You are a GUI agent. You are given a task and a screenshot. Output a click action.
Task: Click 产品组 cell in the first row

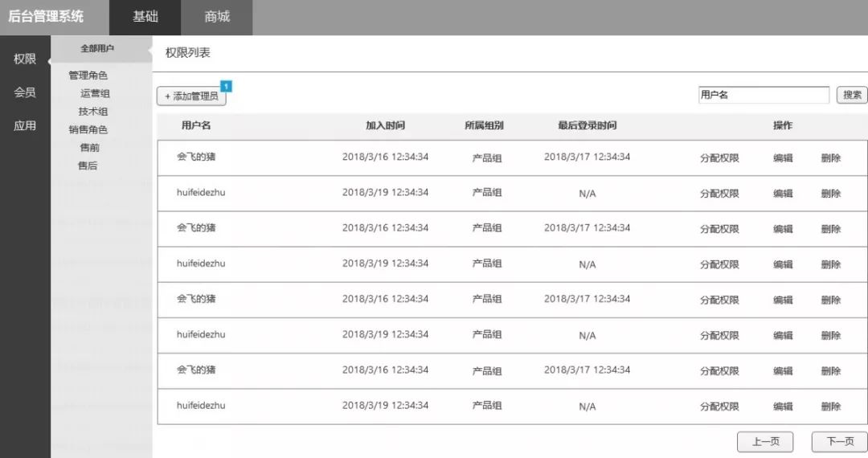pyautogui.click(x=486, y=157)
